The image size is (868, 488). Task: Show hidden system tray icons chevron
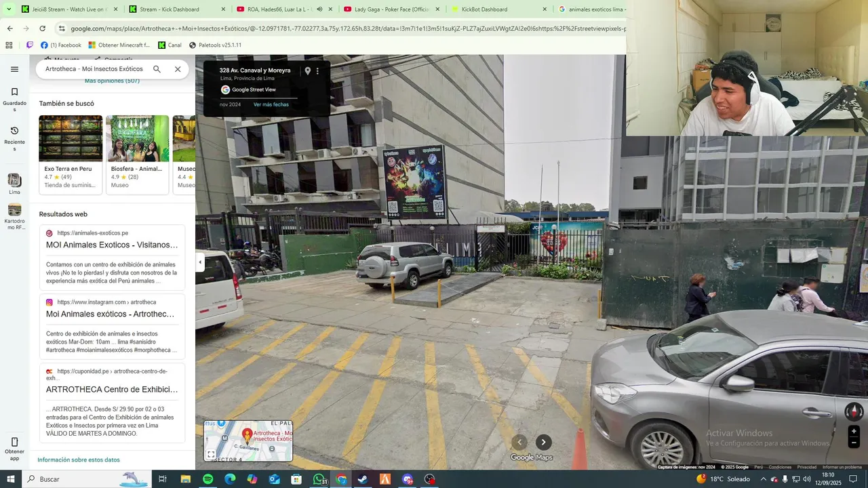(x=764, y=479)
